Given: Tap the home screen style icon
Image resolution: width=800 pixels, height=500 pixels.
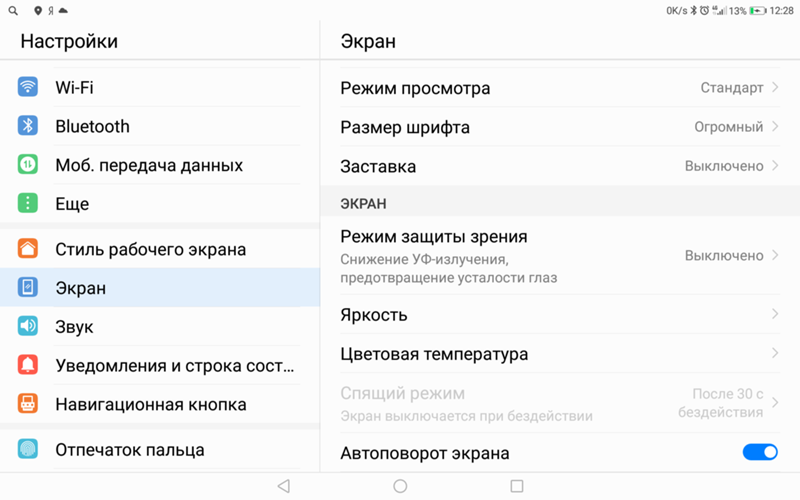Looking at the screenshot, I should [28, 248].
